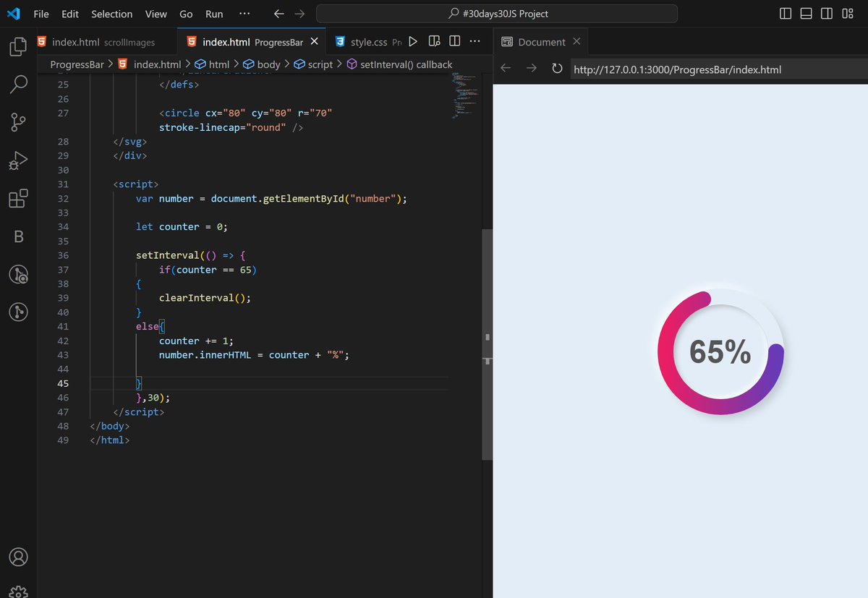Click the preview's URL address bar
Viewport: 868px width, 598px height.
680,69
